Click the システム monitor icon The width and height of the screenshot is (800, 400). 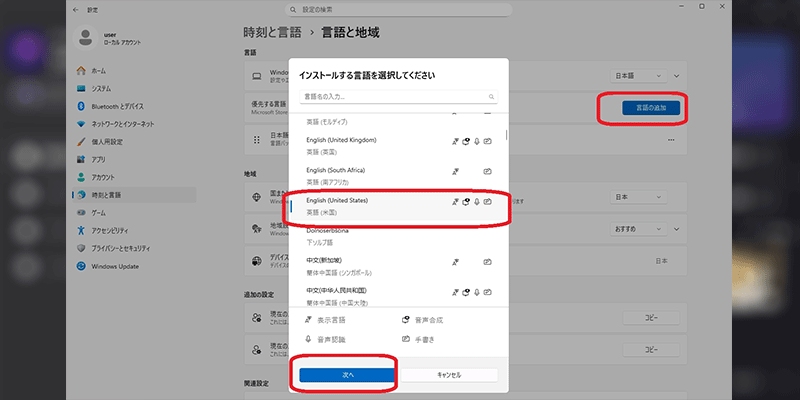[81, 89]
